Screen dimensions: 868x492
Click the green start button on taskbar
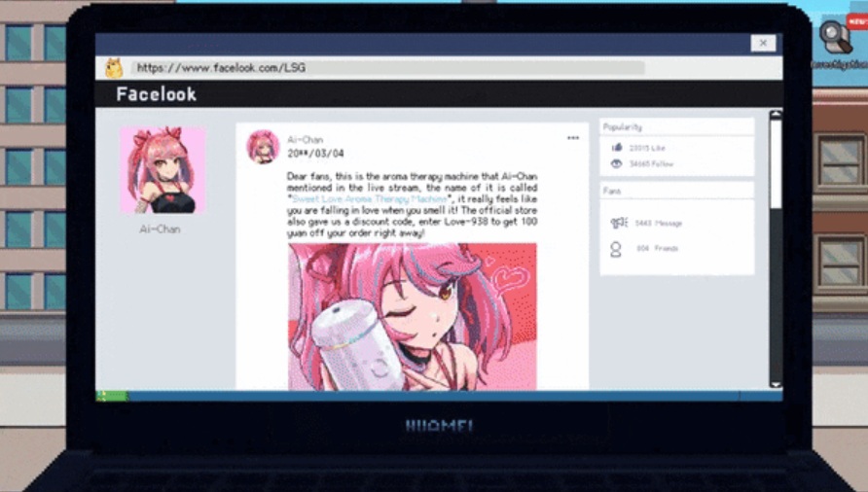(x=112, y=396)
